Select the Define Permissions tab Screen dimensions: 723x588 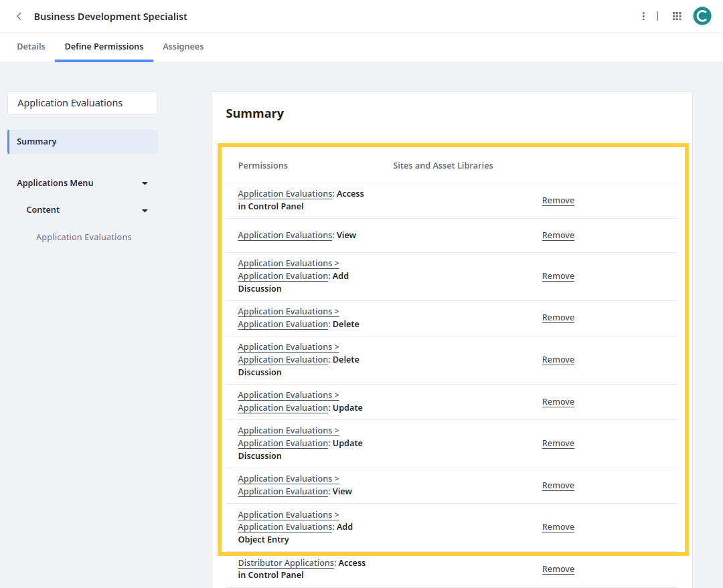[104, 47]
